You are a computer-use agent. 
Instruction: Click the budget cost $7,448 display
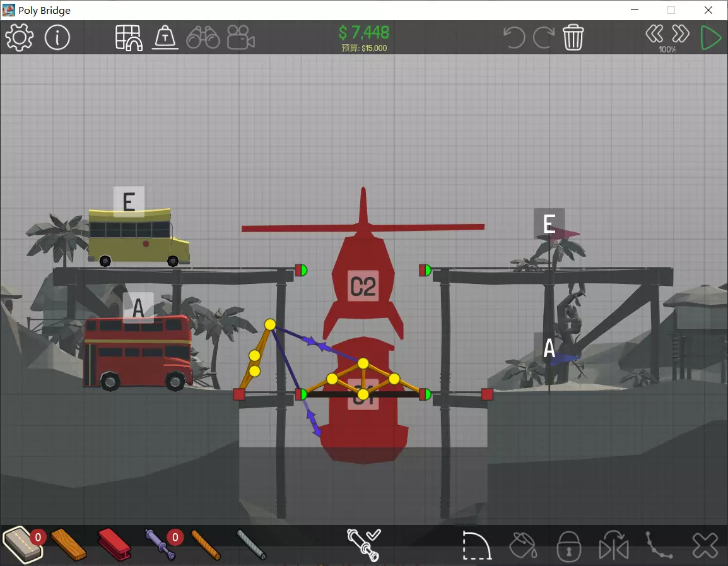point(364,33)
